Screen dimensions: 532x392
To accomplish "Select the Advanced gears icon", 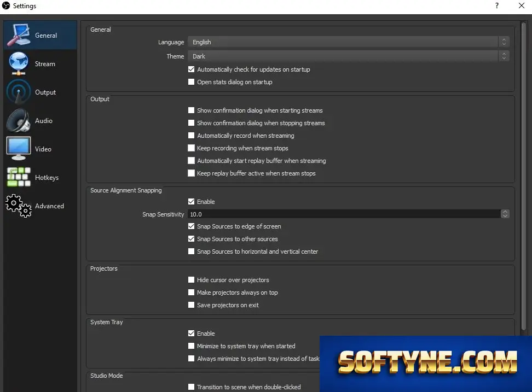I will 19,206.
